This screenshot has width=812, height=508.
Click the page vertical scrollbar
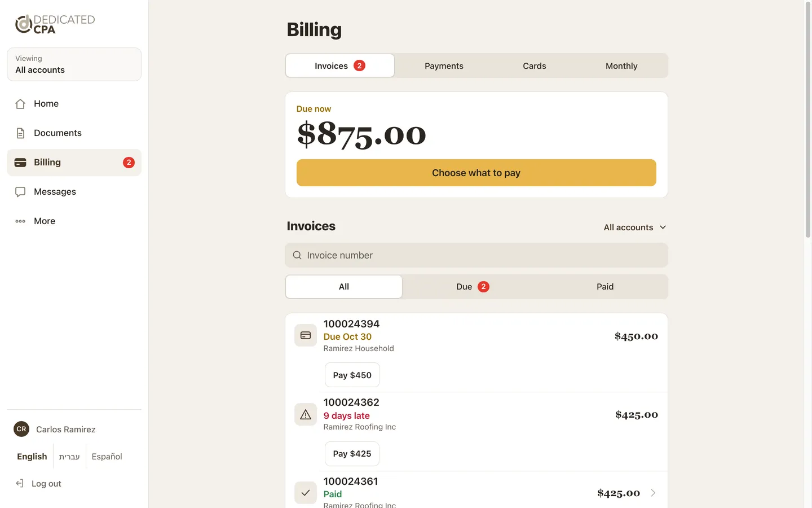[x=808, y=120]
